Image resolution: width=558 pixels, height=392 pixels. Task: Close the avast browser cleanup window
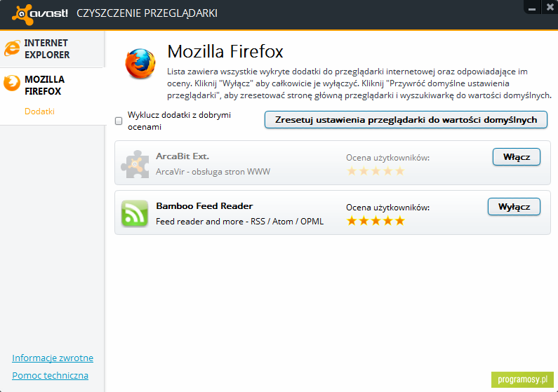click(x=550, y=7)
